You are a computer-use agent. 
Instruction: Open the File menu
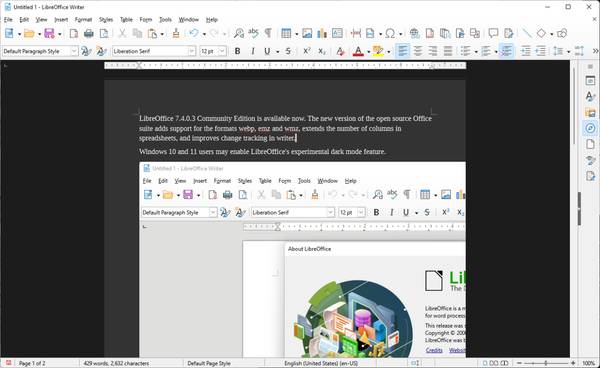pos(8,20)
